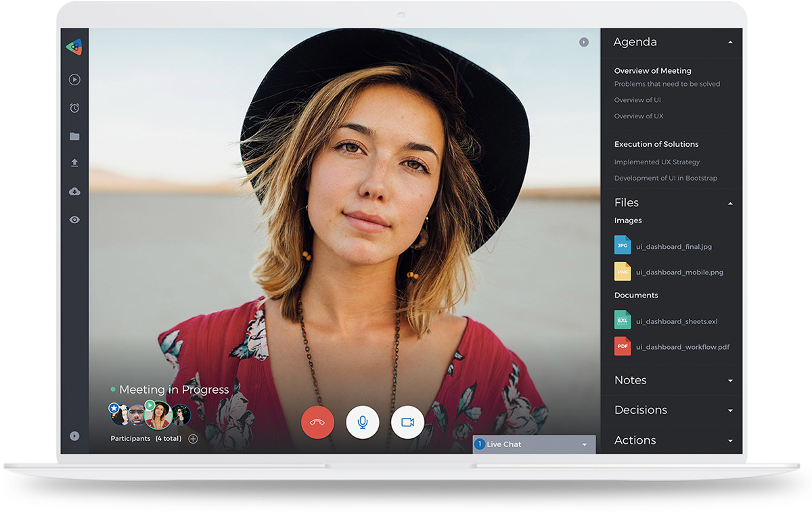Select Development of UI in Bootstrap item
Image resolution: width=812 pixels, height=512 pixels.
[666, 179]
